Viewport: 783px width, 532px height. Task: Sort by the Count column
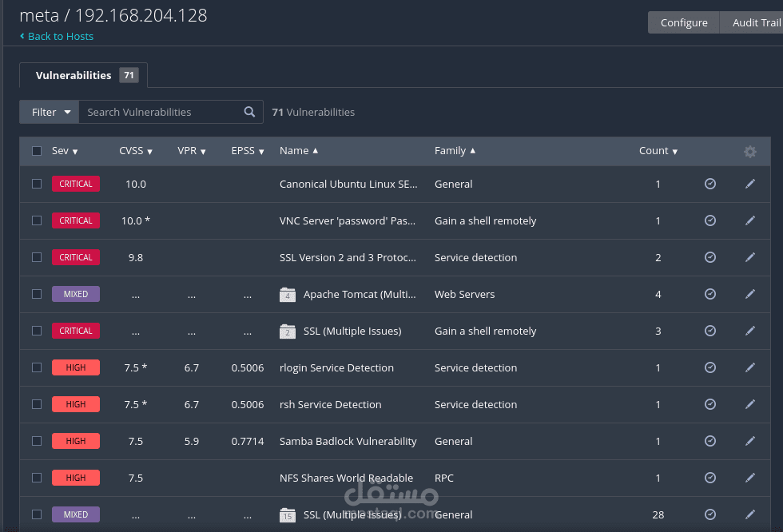pyautogui.click(x=658, y=151)
